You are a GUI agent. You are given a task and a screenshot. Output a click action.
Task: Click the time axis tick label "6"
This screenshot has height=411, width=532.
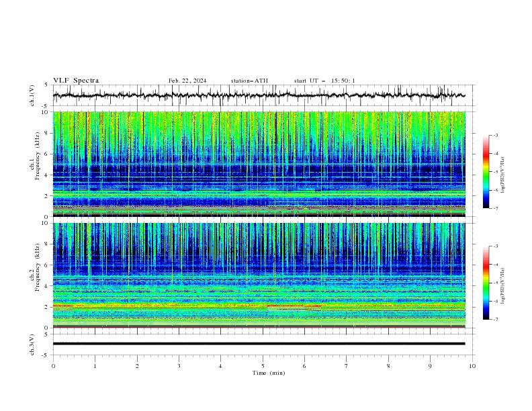(304, 366)
